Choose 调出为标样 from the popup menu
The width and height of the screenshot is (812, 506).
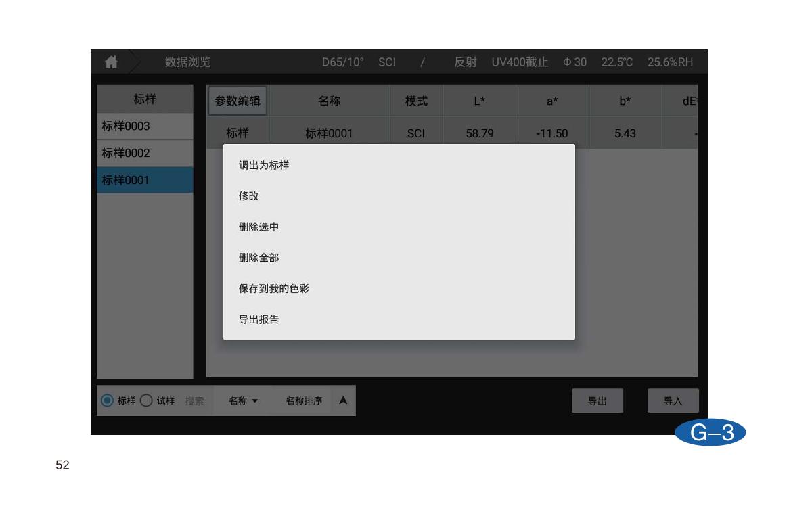point(264,165)
